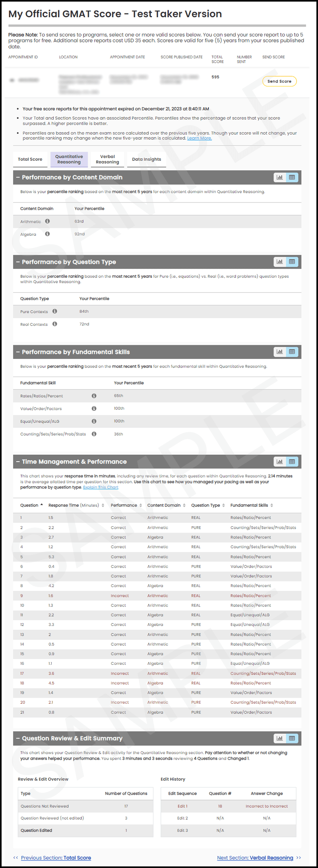The height and width of the screenshot is (868, 318).
Task: Open the Data Insights tab
Action: point(147,159)
